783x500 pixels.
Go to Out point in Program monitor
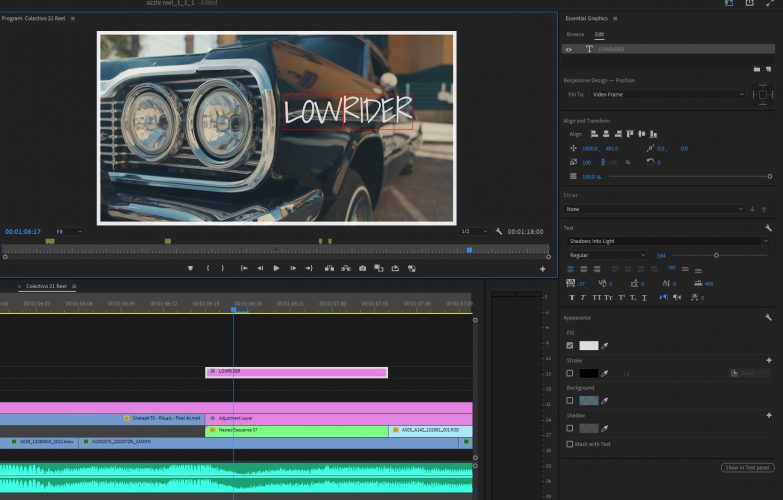[x=309, y=268]
